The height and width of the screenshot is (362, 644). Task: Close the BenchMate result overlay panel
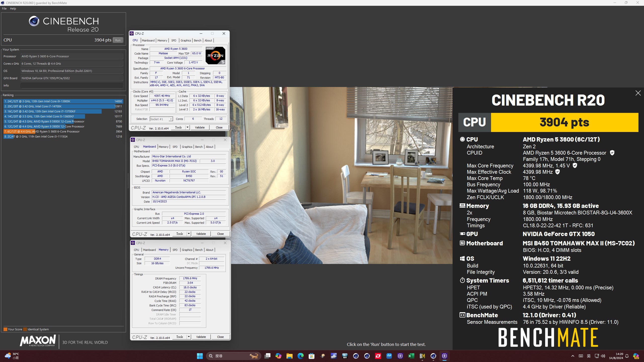click(638, 93)
